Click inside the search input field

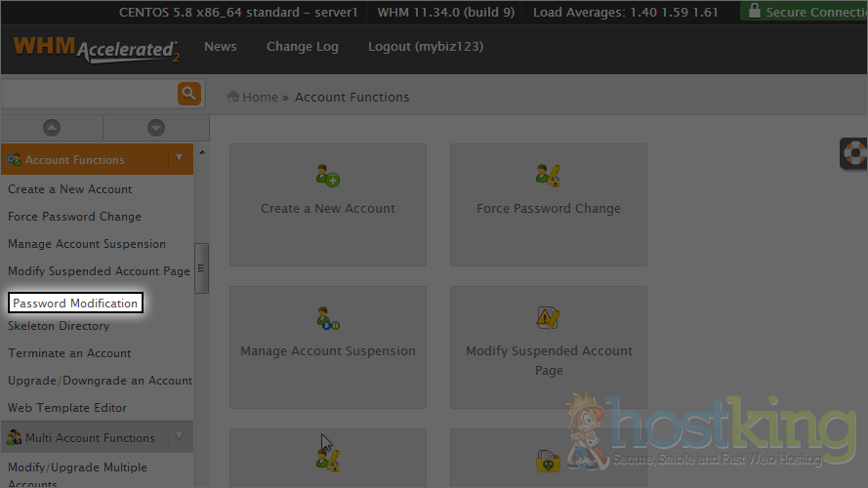click(88, 94)
